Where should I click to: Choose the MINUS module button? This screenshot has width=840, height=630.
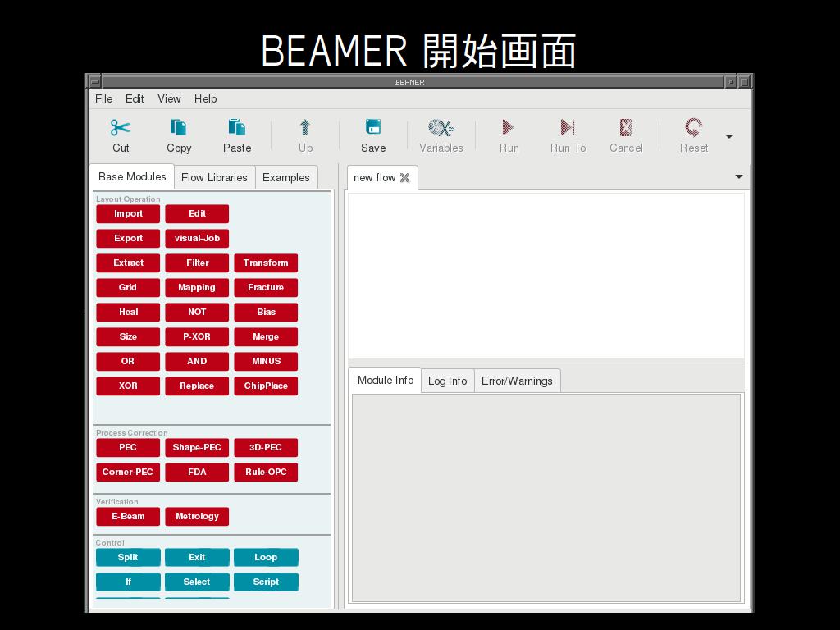click(x=266, y=362)
